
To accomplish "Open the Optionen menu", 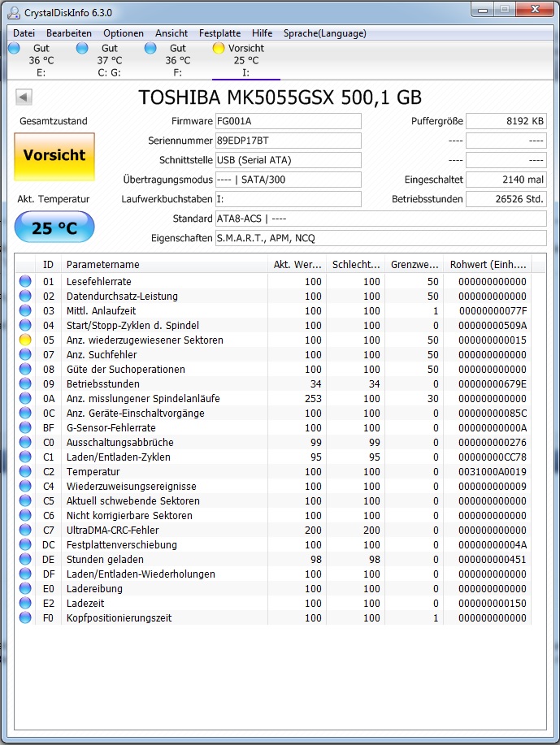I will (x=124, y=33).
